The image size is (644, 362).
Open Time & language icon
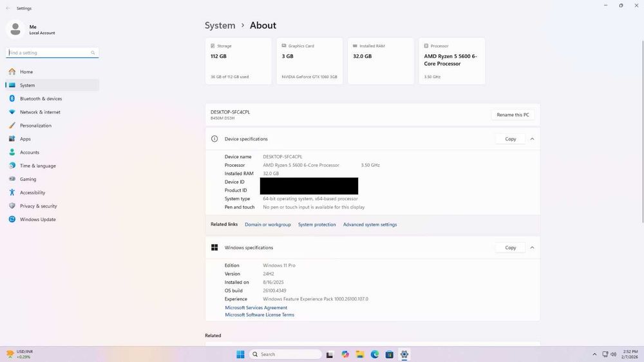(x=12, y=166)
